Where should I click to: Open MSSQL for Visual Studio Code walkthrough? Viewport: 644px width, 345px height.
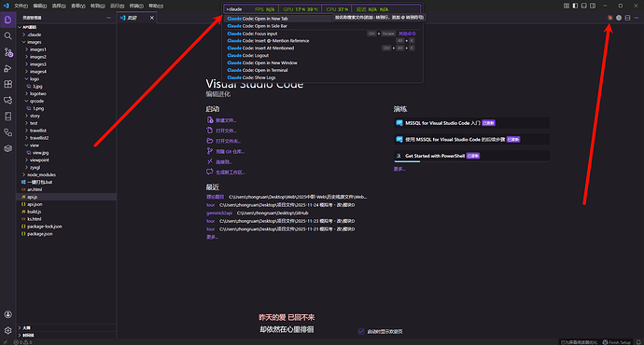point(471,123)
